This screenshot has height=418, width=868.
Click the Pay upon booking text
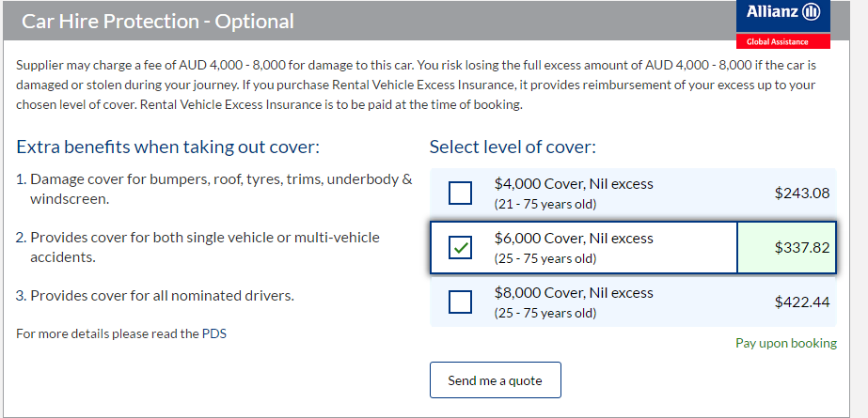coord(785,343)
